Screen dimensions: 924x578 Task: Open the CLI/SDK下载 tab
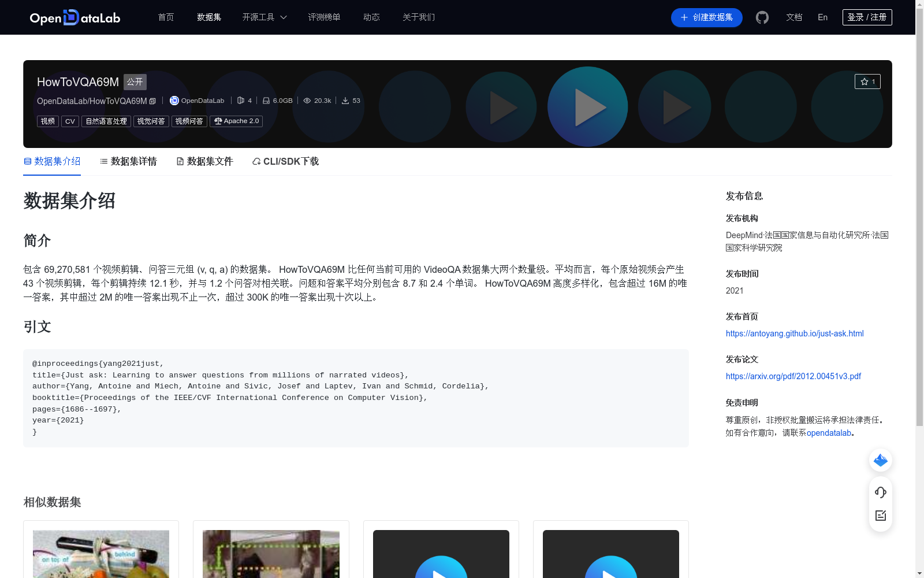click(285, 161)
